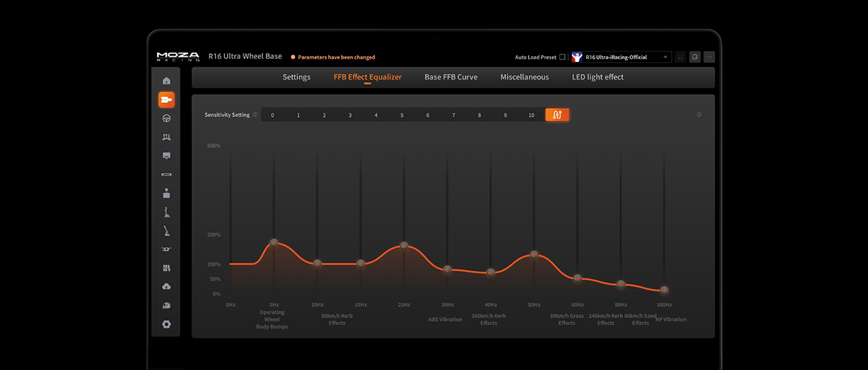Open the three-dots more options button

click(709, 57)
